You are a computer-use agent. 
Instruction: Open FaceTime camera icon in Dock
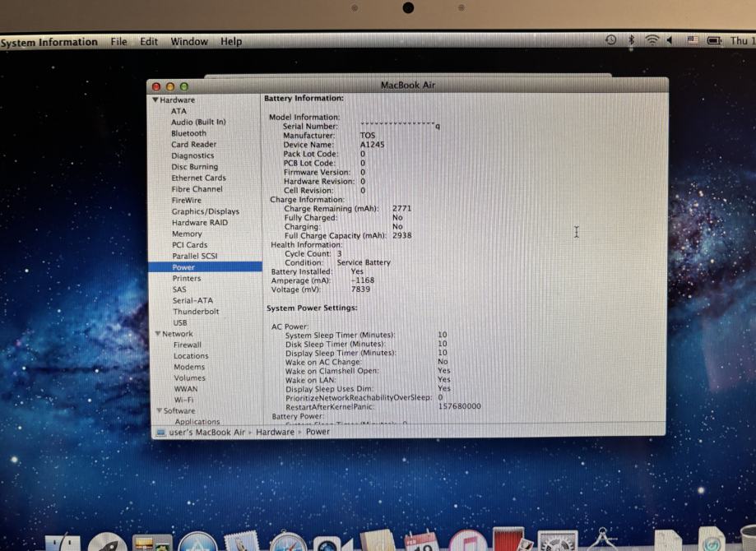point(332,544)
